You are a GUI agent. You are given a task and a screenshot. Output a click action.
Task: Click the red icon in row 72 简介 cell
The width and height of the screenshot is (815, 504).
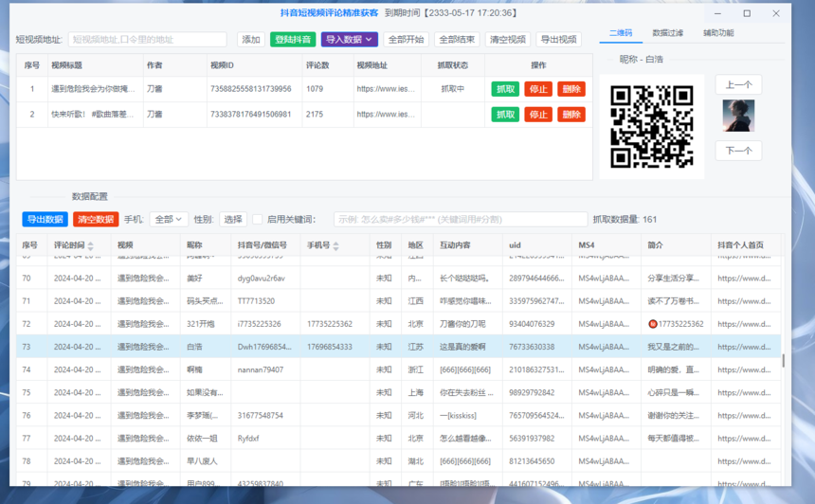click(x=652, y=324)
